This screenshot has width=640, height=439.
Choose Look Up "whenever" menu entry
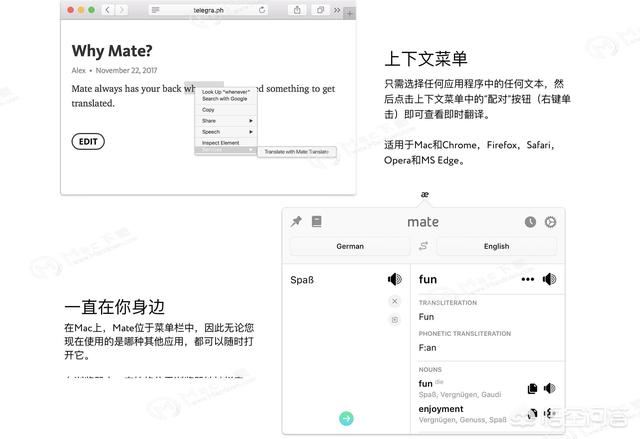(x=225, y=92)
